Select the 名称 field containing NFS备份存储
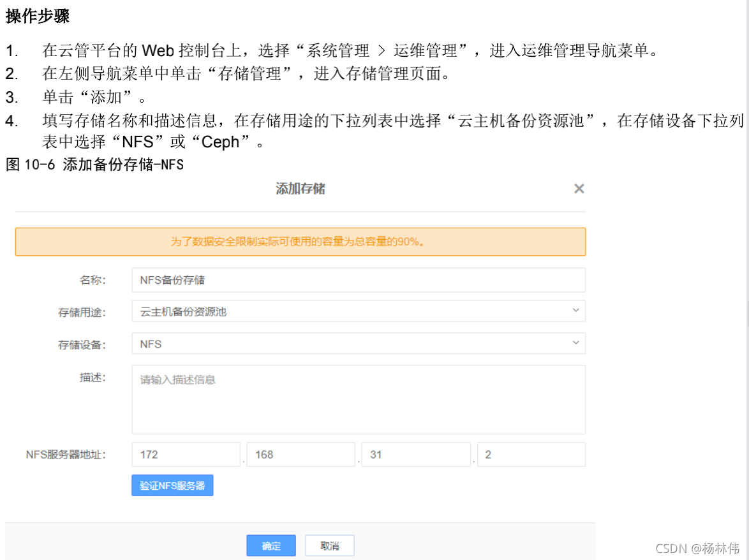This screenshot has height=560, width=749. click(x=357, y=279)
